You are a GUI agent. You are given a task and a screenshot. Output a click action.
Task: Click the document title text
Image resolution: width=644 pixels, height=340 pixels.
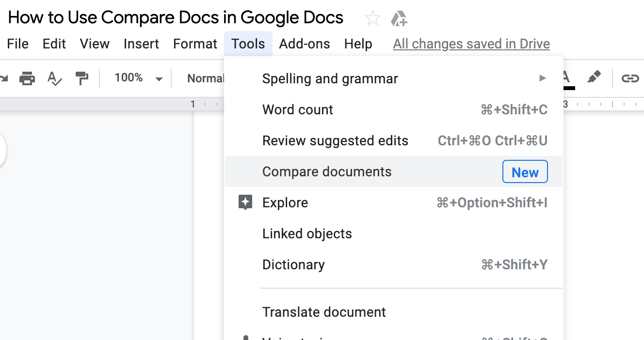(x=176, y=18)
